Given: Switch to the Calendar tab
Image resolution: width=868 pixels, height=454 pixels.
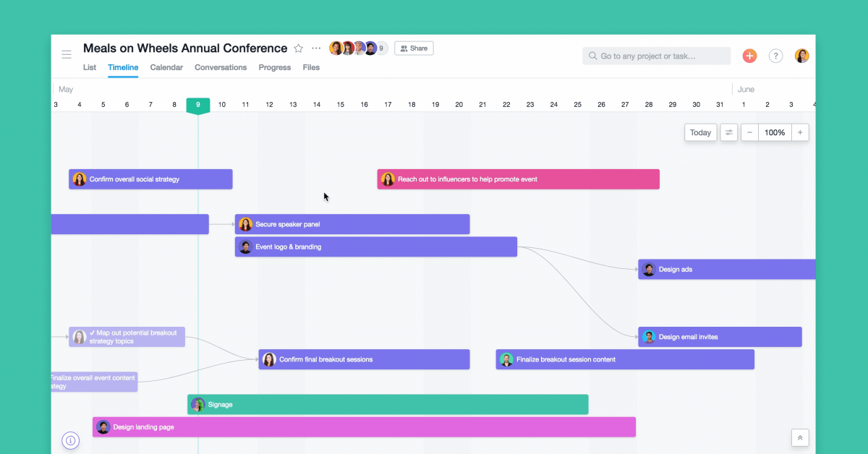Looking at the screenshot, I should [x=166, y=67].
